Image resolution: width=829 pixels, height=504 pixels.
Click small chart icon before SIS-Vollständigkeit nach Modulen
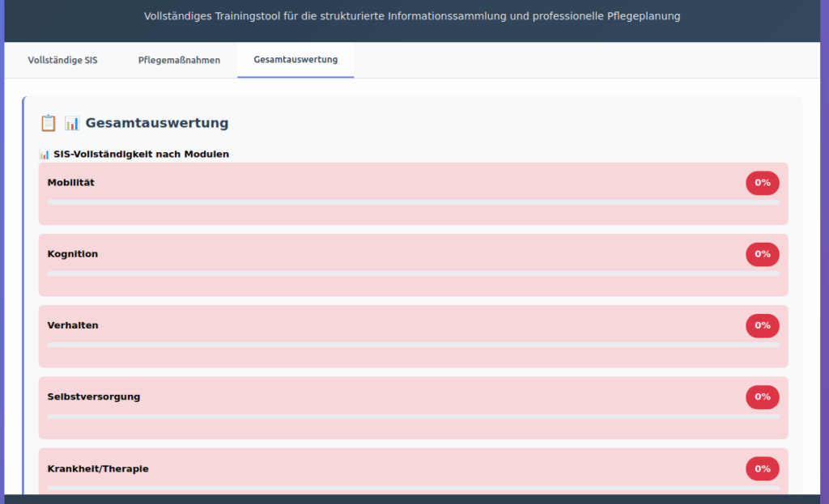tap(45, 154)
